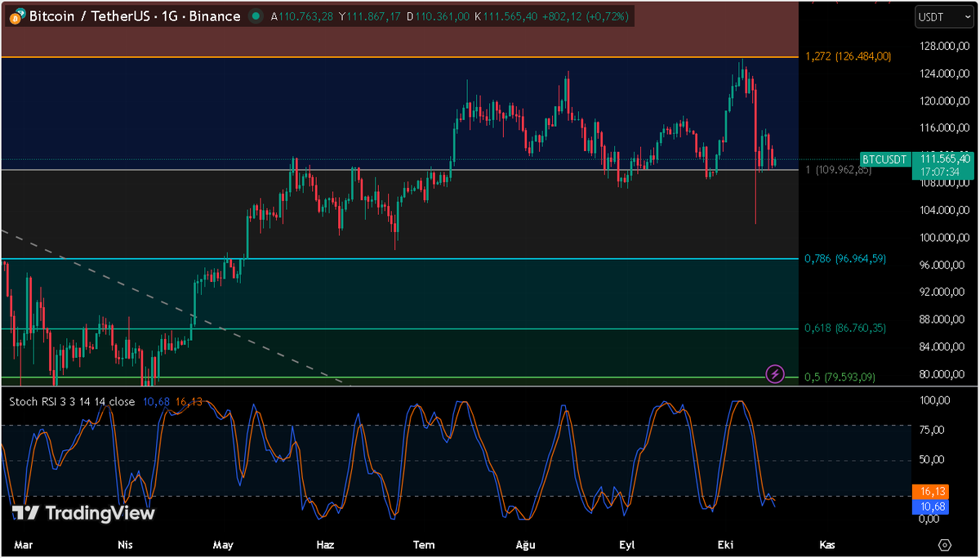Click price axis label 100.000,00
980x558 pixels.
[x=946, y=238]
